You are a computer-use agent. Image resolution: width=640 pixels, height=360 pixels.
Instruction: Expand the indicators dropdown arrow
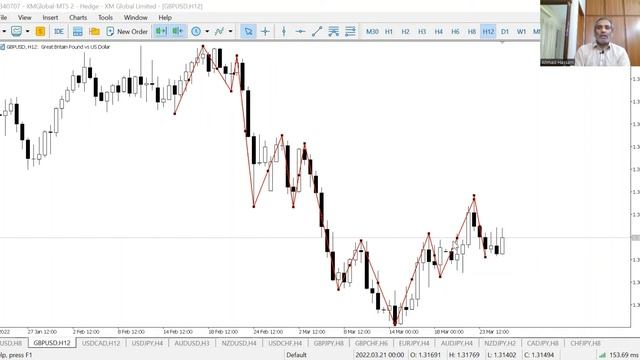(231, 31)
